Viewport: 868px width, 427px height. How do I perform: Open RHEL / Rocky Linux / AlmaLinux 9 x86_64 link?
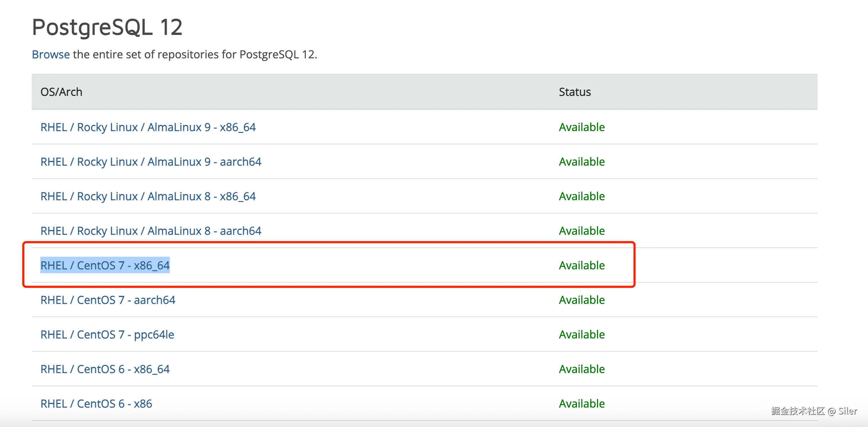tap(148, 127)
